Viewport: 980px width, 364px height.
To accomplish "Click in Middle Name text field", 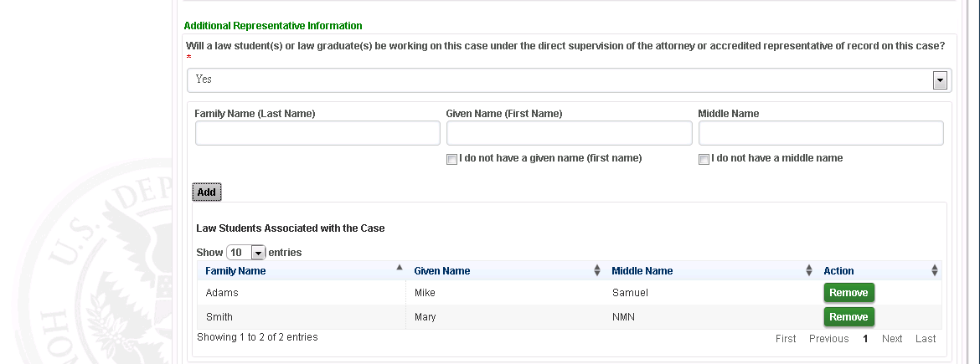I will point(821,133).
